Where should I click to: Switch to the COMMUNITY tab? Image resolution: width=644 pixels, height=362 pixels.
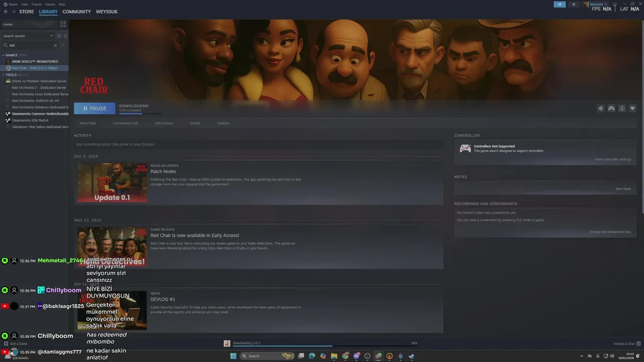click(76, 12)
